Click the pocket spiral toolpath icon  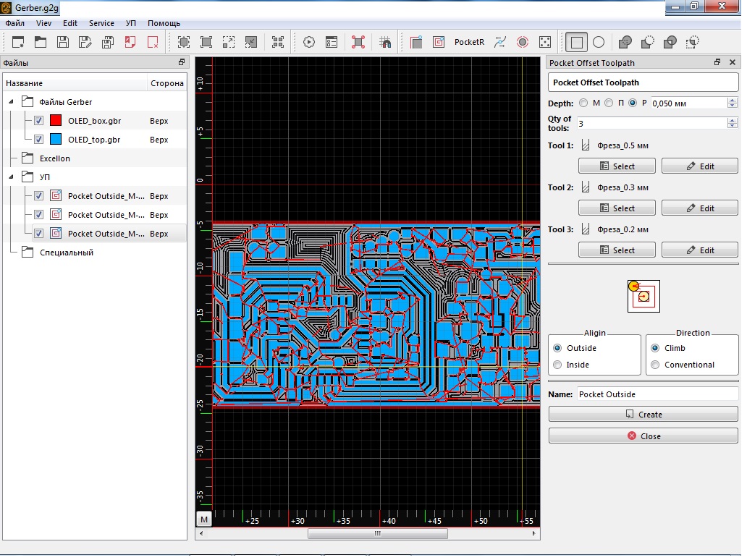437,42
